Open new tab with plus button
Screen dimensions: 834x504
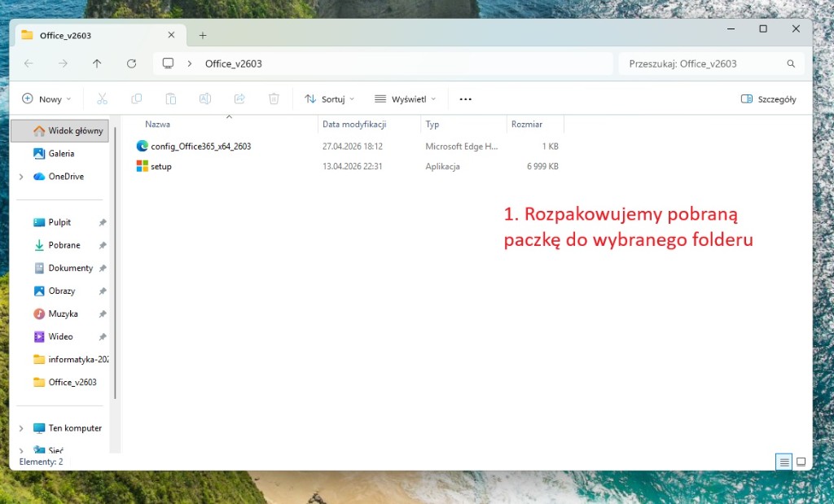(x=203, y=35)
